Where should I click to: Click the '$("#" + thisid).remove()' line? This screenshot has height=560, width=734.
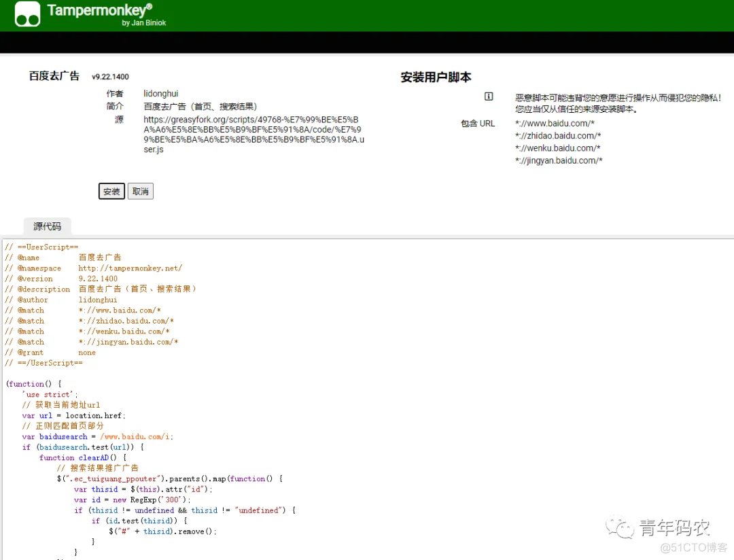pyautogui.click(x=163, y=531)
